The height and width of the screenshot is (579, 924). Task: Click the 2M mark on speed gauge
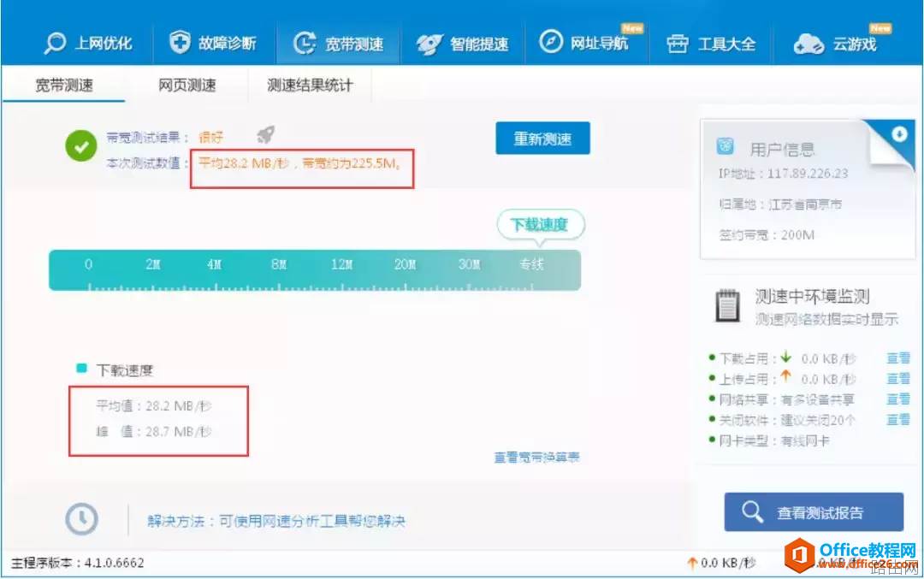[152, 264]
